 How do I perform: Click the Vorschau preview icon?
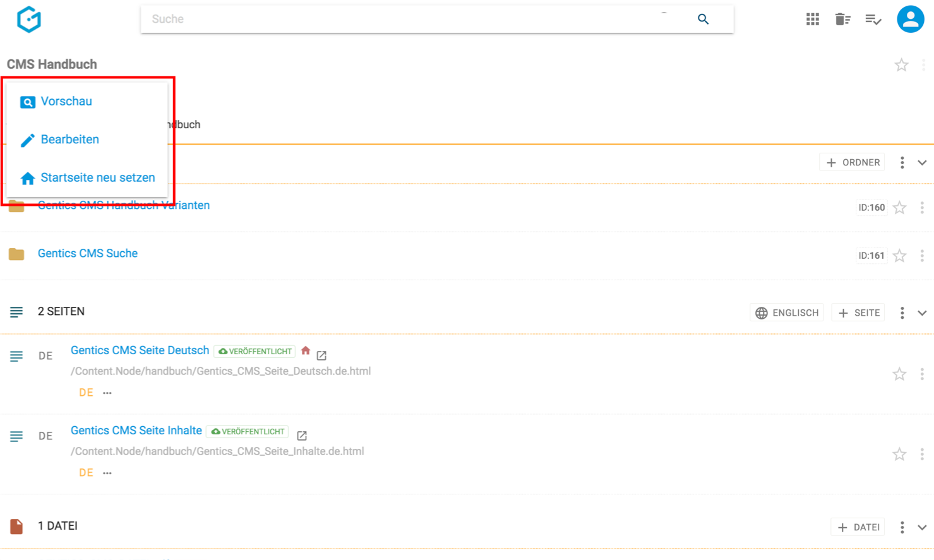[27, 102]
